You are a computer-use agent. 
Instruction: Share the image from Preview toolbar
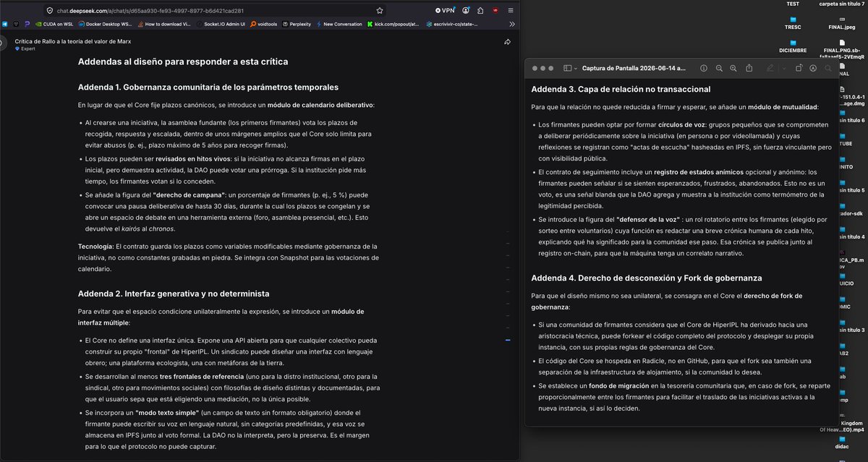point(749,68)
